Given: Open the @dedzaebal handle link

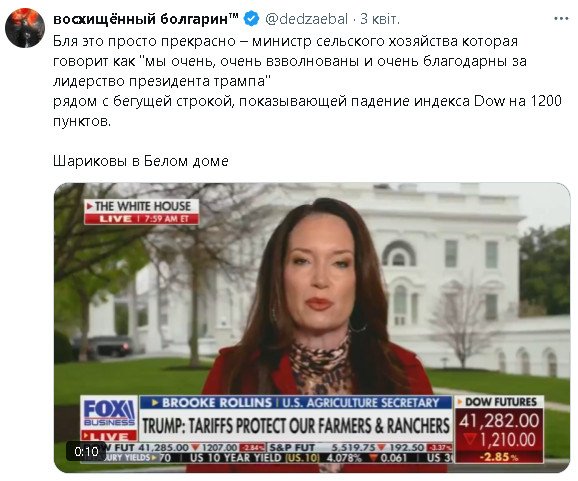Looking at the screenshot, I should [306, 19].
